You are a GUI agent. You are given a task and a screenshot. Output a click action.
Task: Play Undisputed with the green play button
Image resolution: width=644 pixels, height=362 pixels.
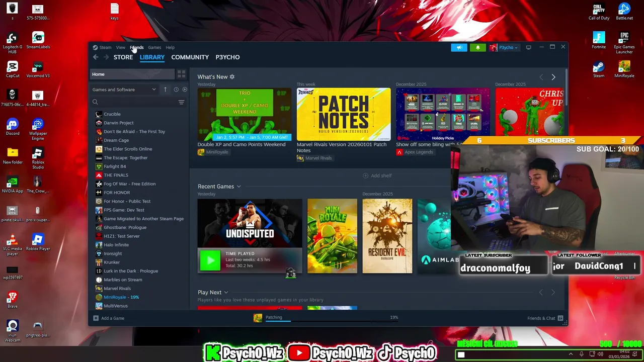pos(210,260)
